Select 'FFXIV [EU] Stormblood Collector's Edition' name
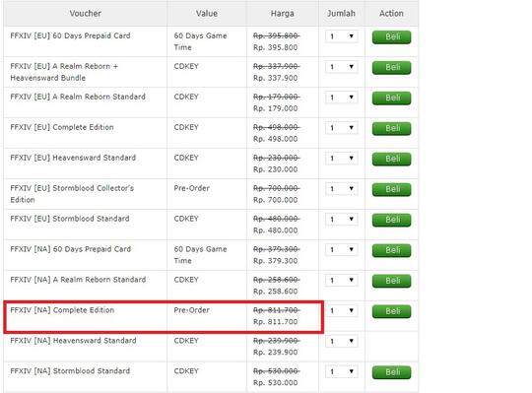The width and height of the screenshot is (532, 393). (72, 194)
